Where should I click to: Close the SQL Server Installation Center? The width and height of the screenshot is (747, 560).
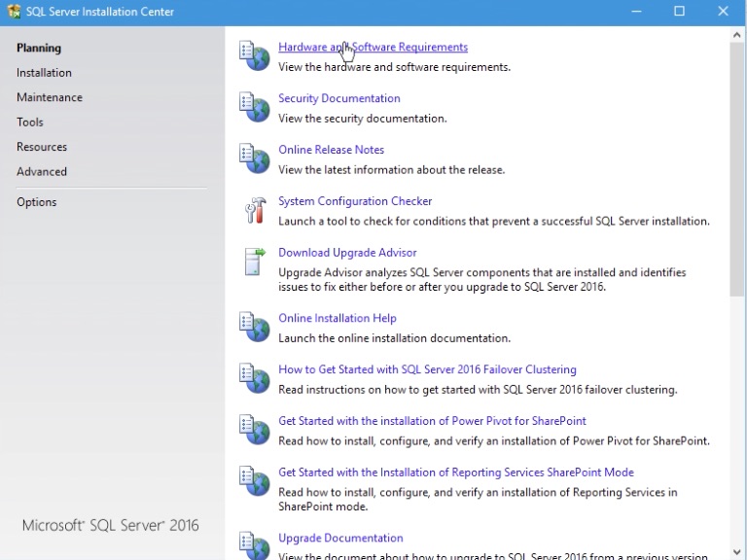[723, 12]
